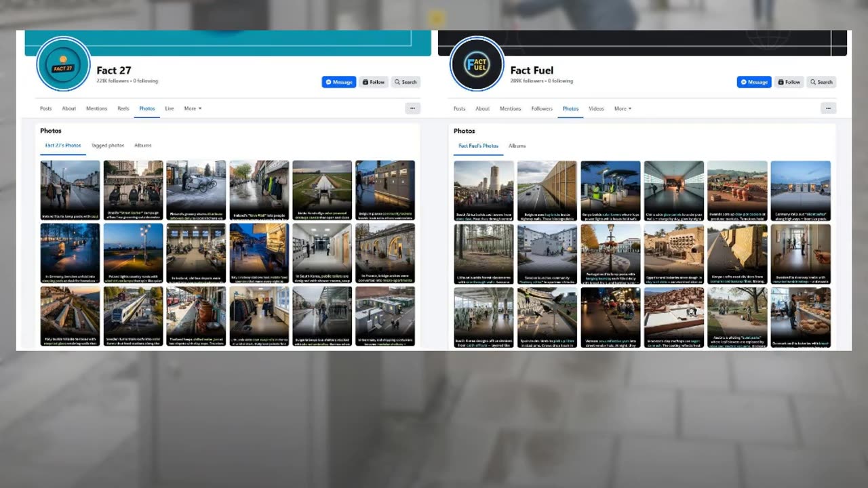Open the three-dot options on Fact 27
The width and height of the screenshot is (868, 488).
413,108
